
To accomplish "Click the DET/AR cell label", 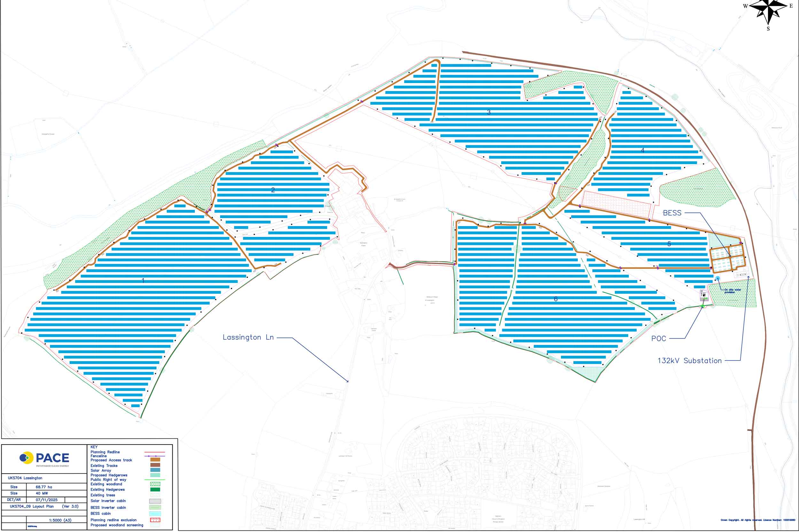I will [13, 500].
